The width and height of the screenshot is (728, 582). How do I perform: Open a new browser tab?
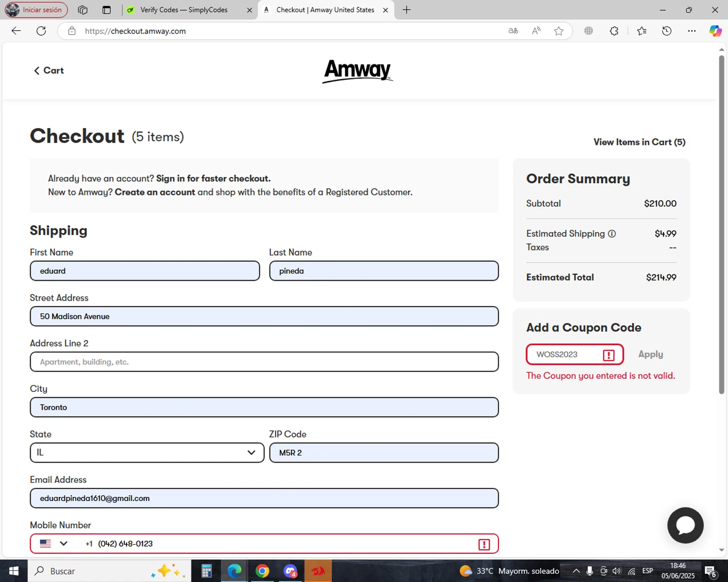pyautogui.click(x=407, y=10)
